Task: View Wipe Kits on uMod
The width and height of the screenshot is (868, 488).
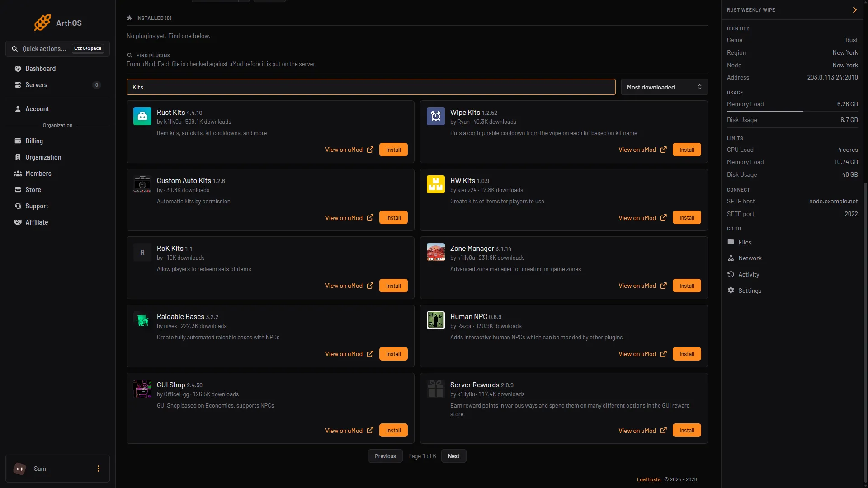Action: point(642,150)
